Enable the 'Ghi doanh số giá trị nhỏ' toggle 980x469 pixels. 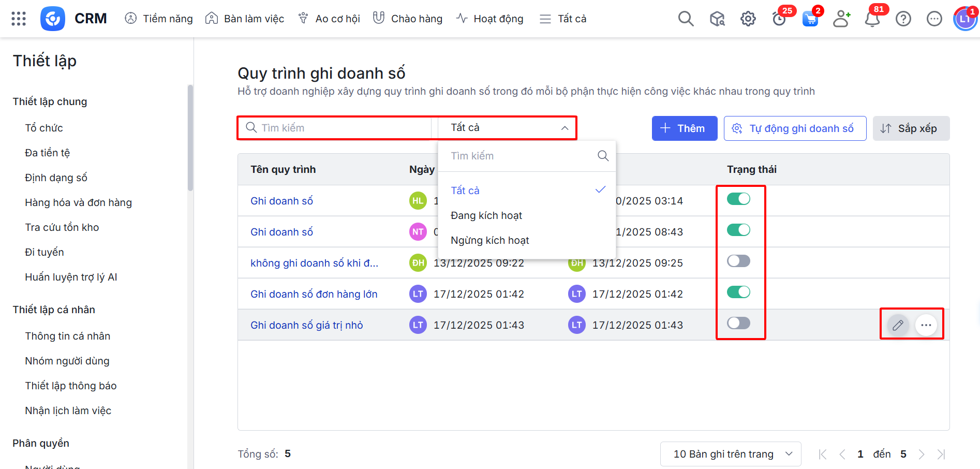point(738,323)
